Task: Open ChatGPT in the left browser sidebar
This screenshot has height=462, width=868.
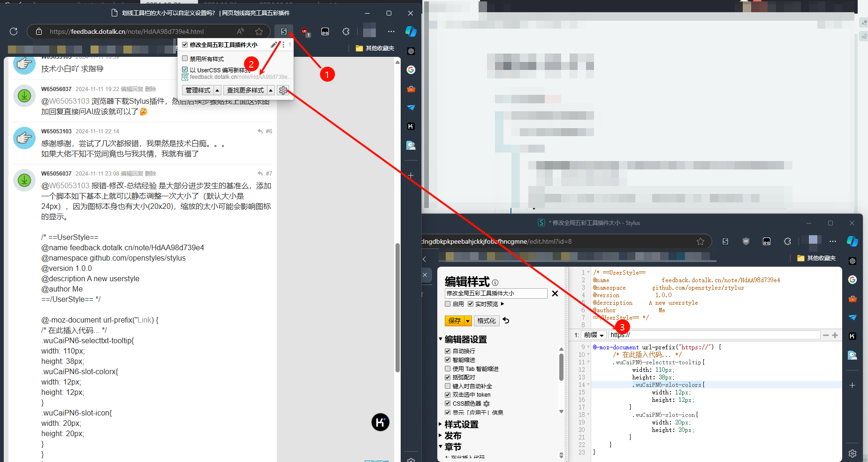Action: [411, 51]
